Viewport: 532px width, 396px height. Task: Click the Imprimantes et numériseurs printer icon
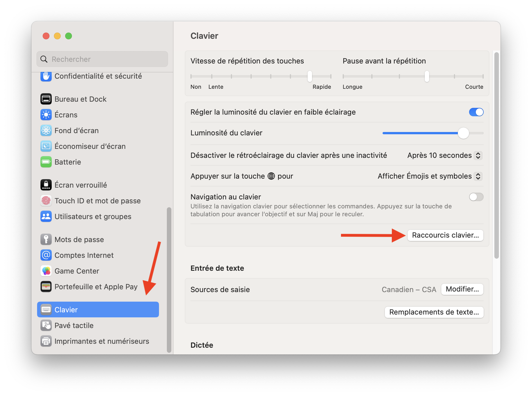46,341
